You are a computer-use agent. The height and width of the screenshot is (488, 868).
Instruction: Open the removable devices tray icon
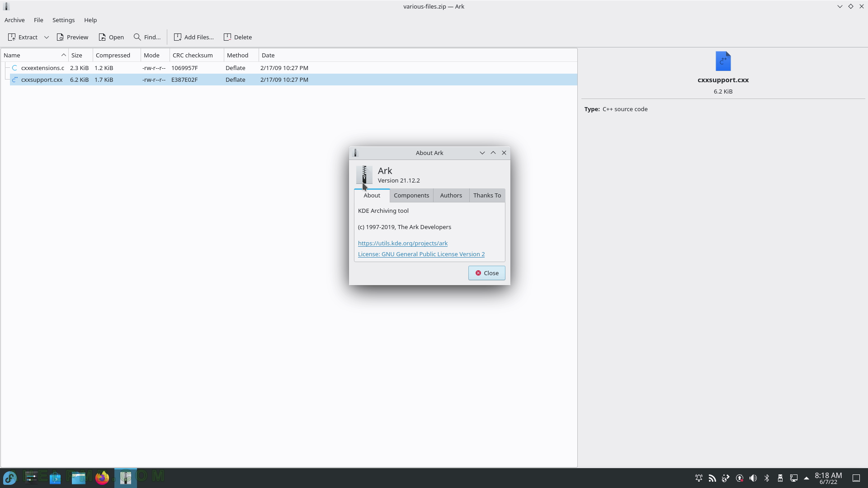(780, 478)
